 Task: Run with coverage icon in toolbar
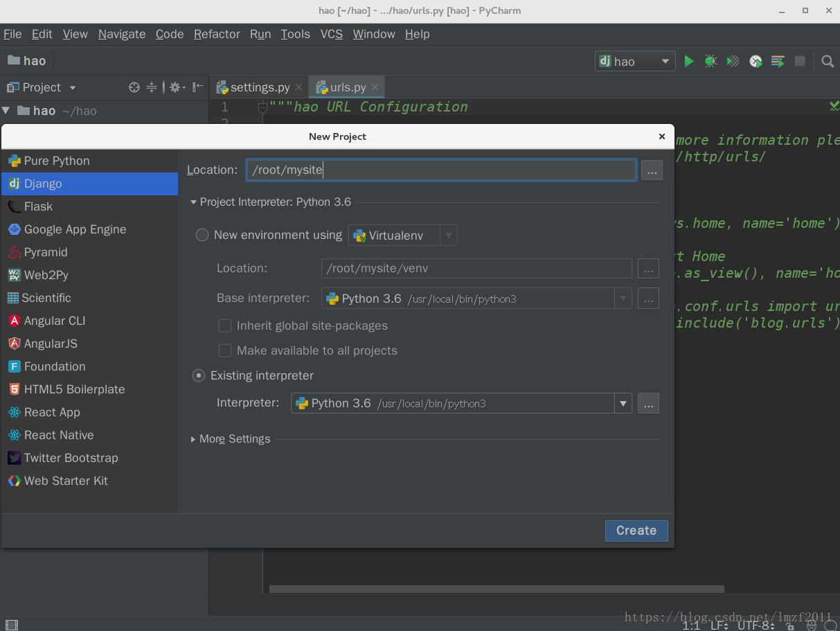coord(733,61)
